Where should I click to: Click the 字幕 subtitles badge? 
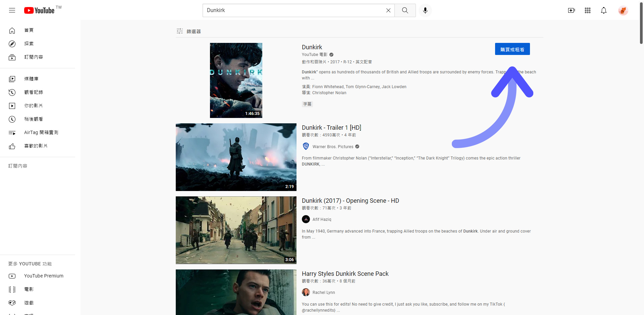pyautogui.click(x=307, y=104)
